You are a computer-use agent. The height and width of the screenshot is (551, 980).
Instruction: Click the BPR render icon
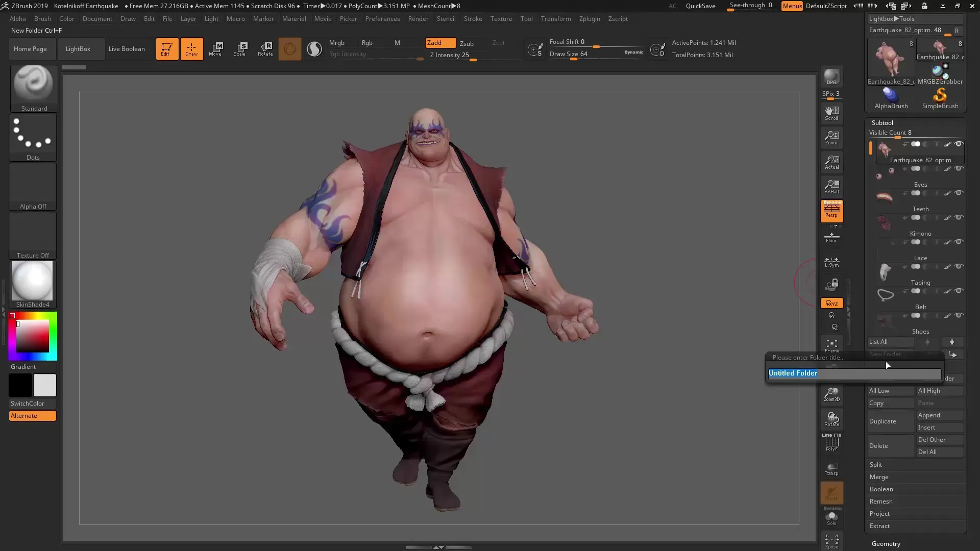[x=831, y=77]
